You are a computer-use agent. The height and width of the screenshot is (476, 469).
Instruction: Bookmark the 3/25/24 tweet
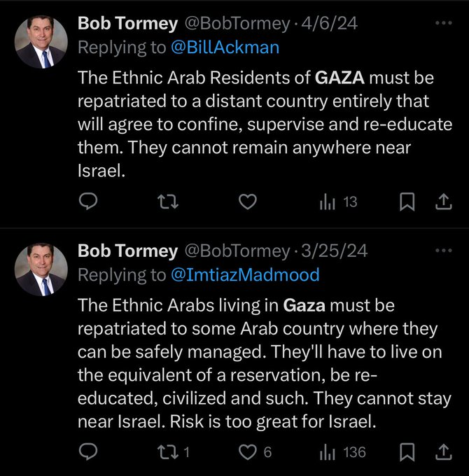[407, 453]
